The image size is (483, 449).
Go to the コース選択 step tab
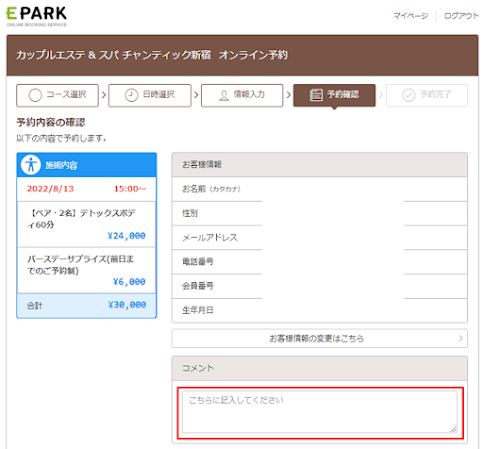pos(57,95)
